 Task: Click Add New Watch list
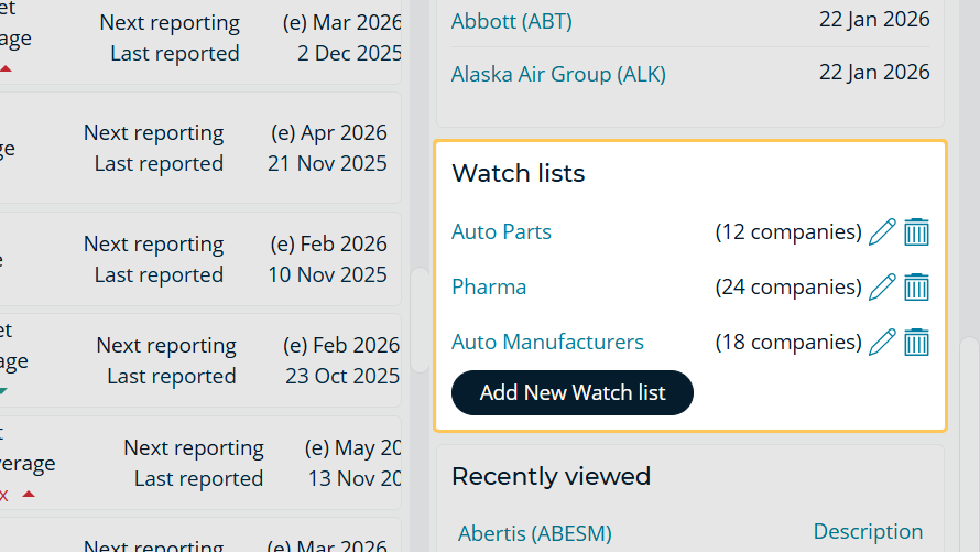572,392
